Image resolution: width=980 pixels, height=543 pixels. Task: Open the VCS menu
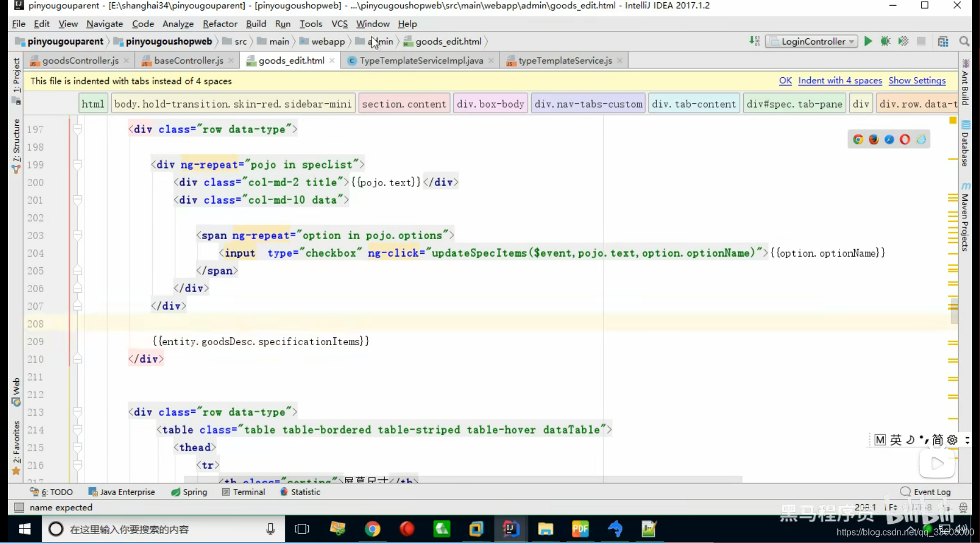(339, 24)
